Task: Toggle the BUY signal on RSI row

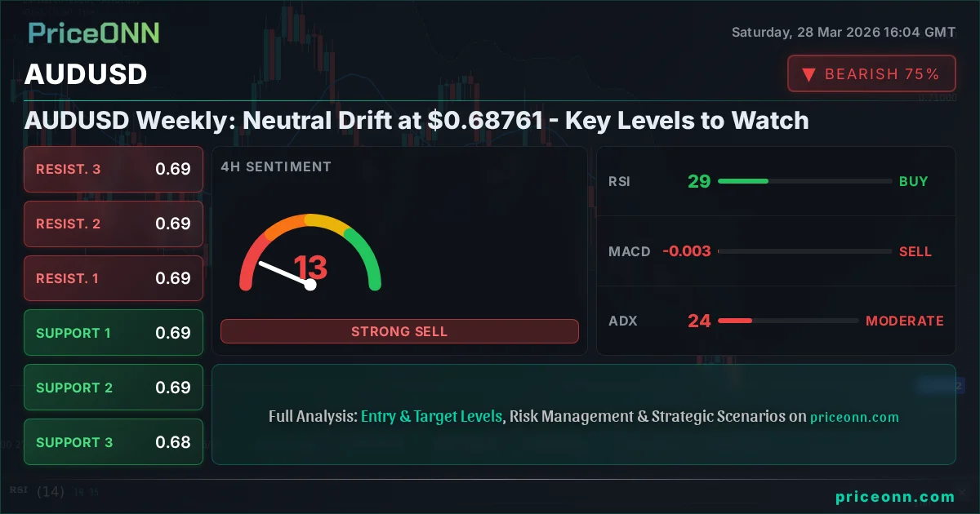Action: pos(914,181)
